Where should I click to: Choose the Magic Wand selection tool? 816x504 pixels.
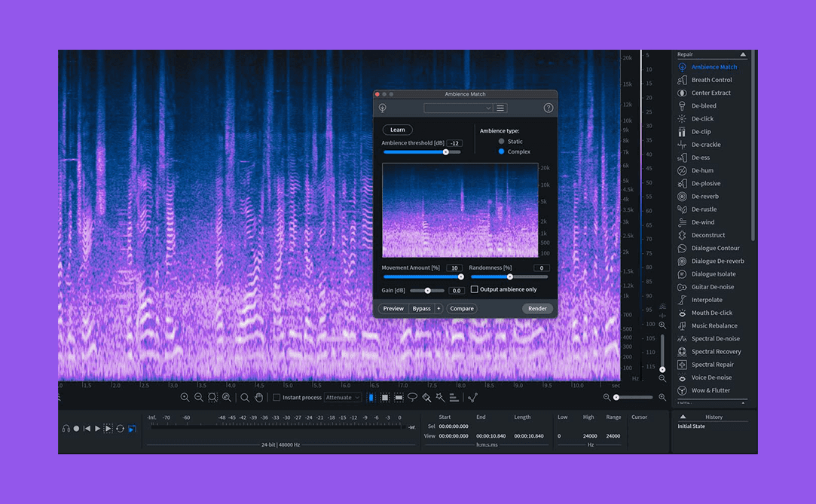(x=439, y=397)
